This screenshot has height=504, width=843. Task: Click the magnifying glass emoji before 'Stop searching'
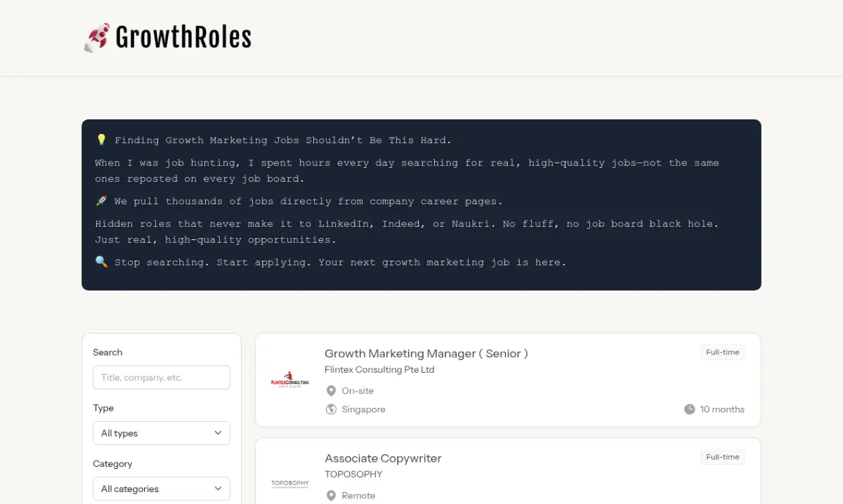[101, 261]
